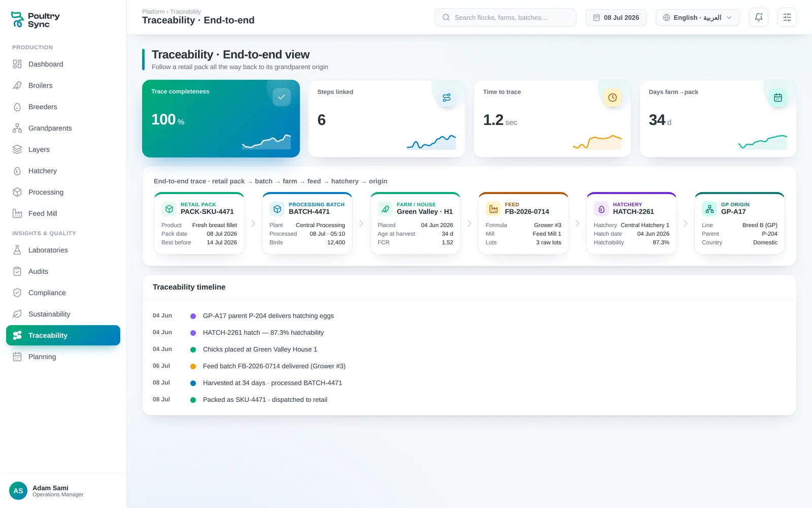
Task: Click the Poultry Sync logo
Action: coord(36,20)
